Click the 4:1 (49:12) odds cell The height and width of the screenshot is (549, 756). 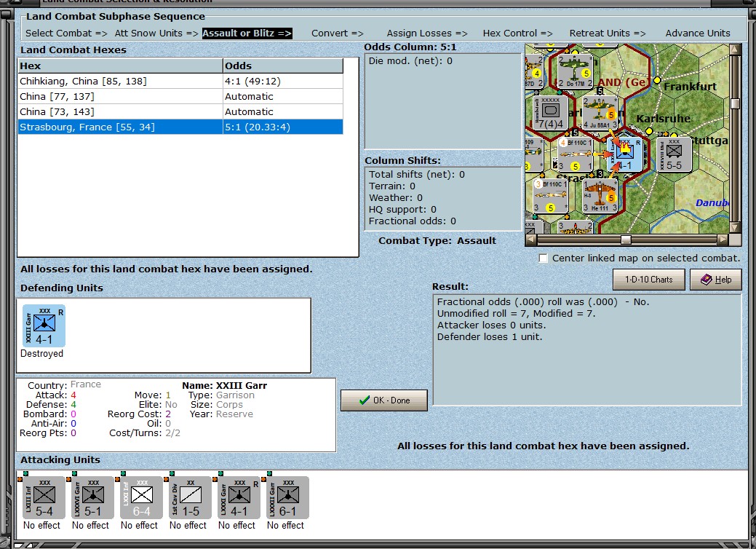[283, 81]
